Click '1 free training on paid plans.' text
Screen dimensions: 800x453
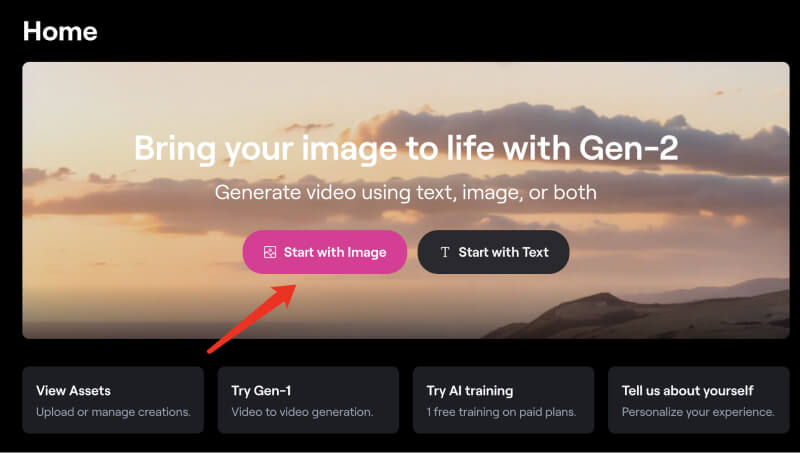click(x=501, y=412)
